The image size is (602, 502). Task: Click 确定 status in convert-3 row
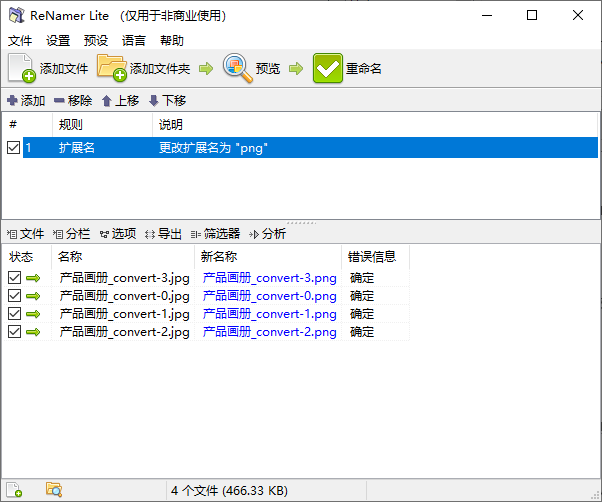[362, 278]
